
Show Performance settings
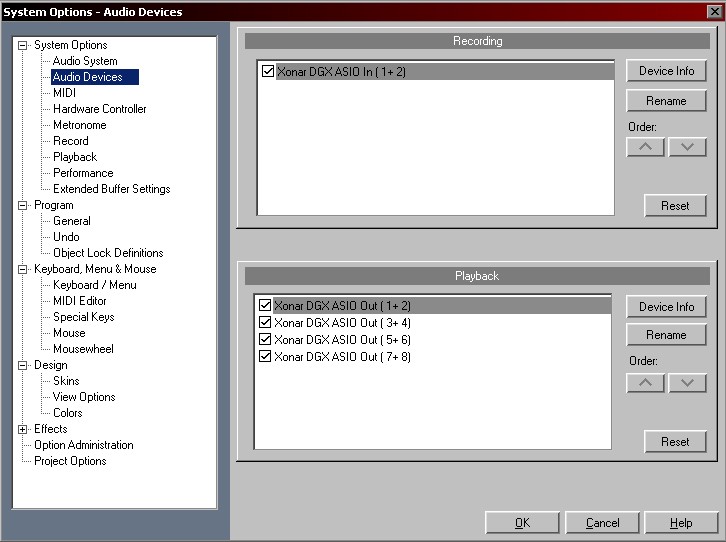pyautogui.click(x=83, y=173)
